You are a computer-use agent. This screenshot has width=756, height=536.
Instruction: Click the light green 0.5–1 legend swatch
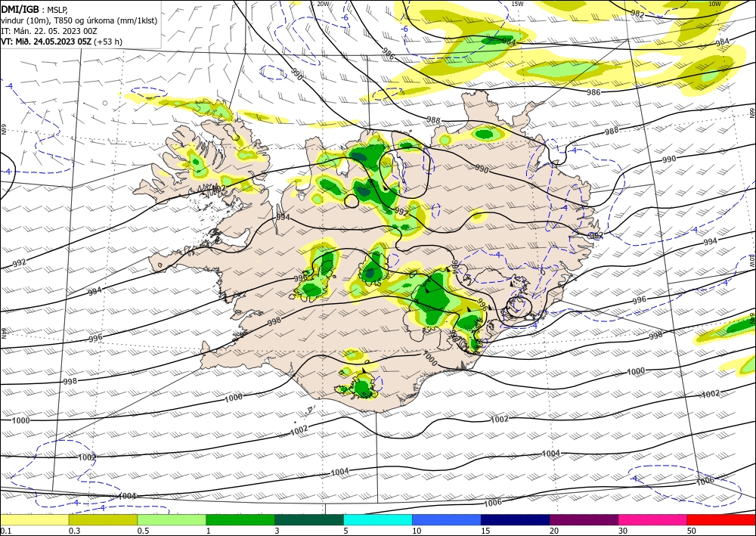(172, 519)
